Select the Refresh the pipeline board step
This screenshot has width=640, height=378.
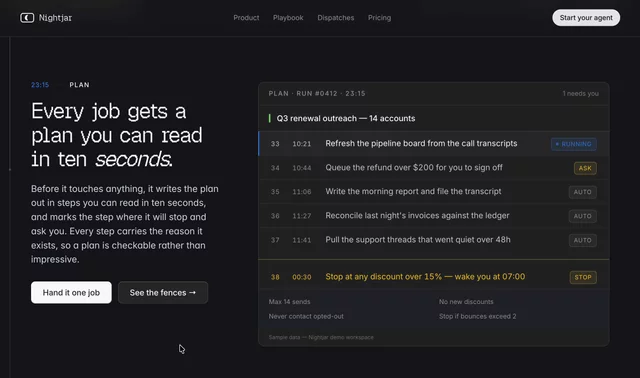[434, 144]
